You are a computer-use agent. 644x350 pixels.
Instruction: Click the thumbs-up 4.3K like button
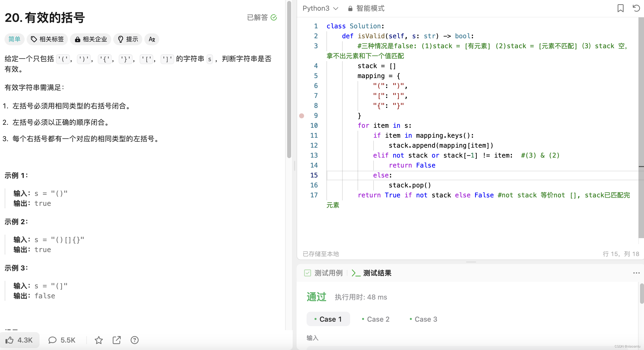click(x=19, y=340)
